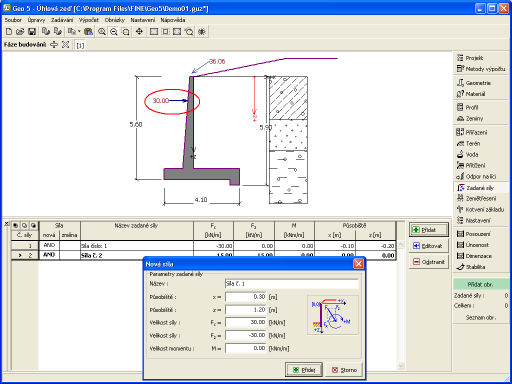The image size is (512, 384).
Task: Click the Save diskette icon
Action: pyautogui.click(x=32, y=32)
